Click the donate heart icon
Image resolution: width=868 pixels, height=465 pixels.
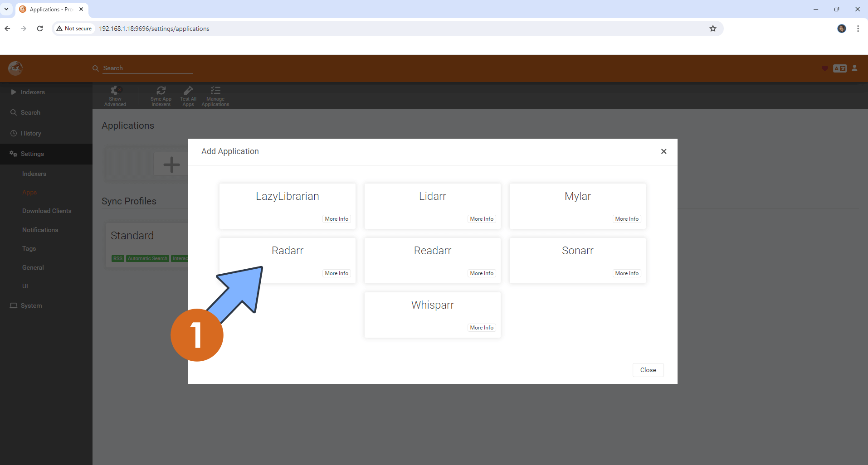pos(824,68)
